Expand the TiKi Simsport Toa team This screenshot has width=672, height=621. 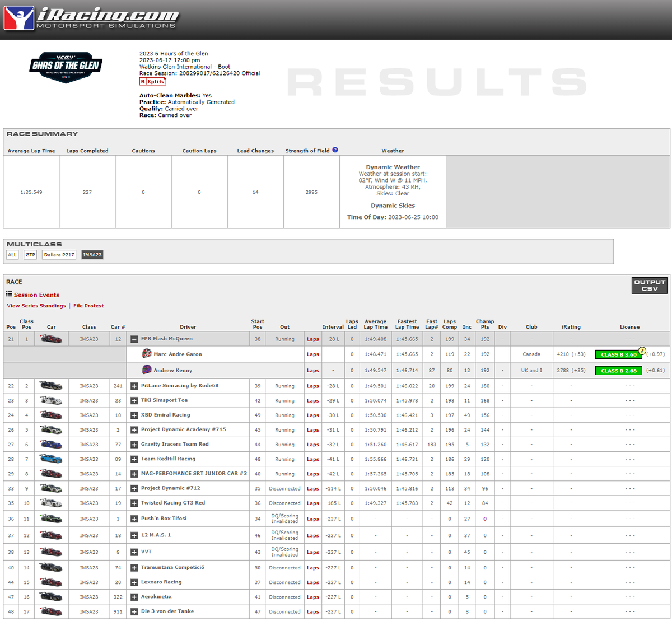[134, 400]
